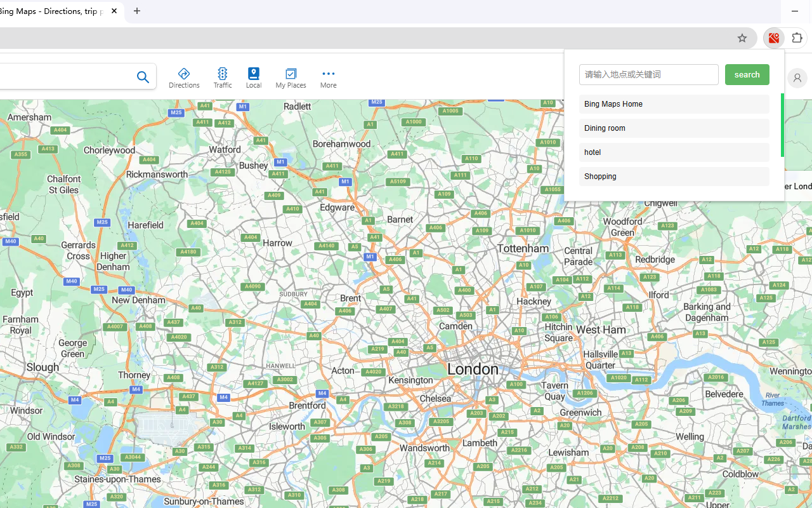The width and height of the screenshot is (812, 508).
Task: Expand the More menu
Action: (328, 77)
